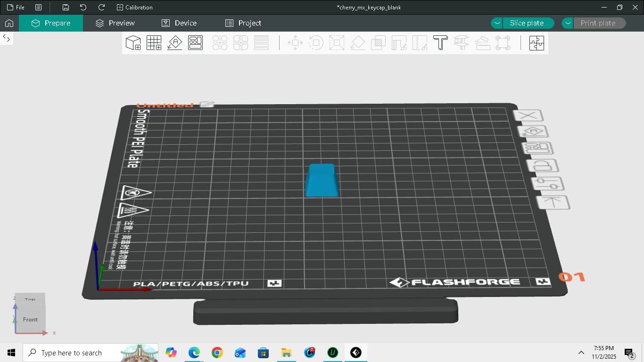This screenshot has height=362, width=644.
Task: Select the Text shape tool
Action: 440,43
